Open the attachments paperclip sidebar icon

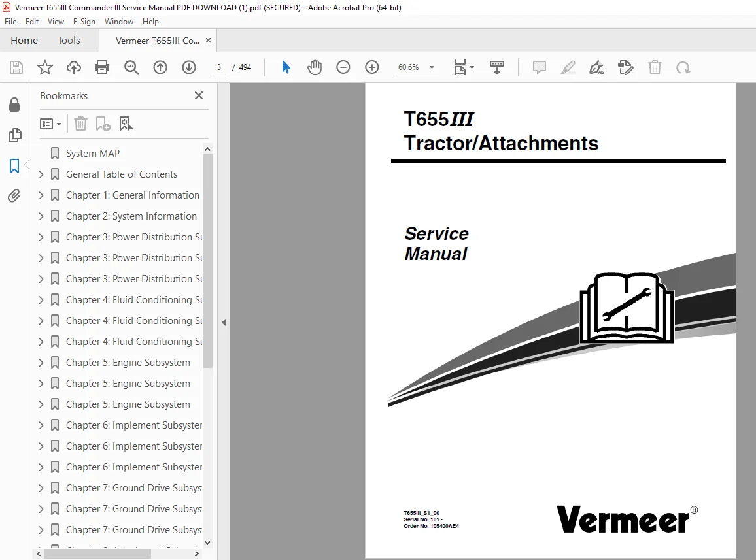tap(14, 195)
